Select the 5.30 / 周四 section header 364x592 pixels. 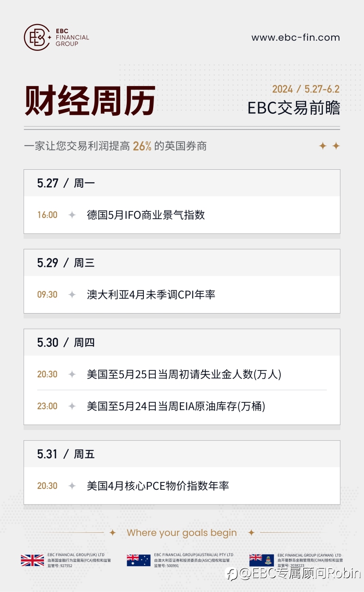coord(66,342)
